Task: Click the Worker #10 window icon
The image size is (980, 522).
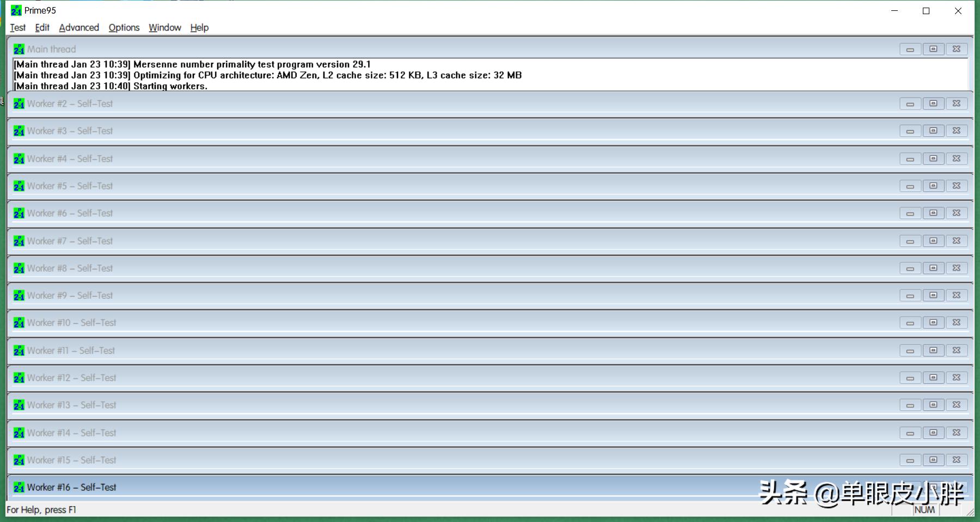Action: tap(19, 322)
